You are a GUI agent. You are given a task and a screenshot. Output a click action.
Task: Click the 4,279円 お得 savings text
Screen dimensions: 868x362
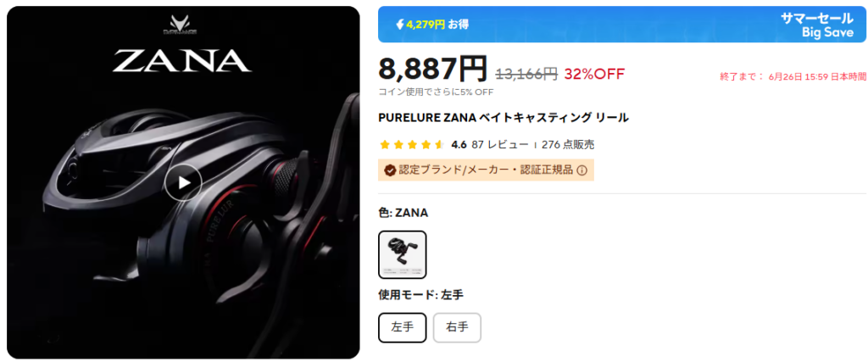click(x=437, y=25)
